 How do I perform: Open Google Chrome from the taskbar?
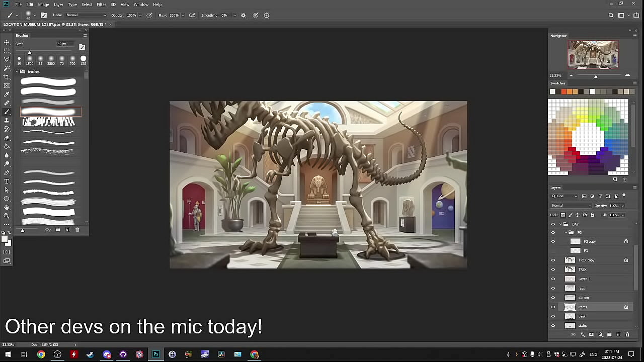point(41,354)
